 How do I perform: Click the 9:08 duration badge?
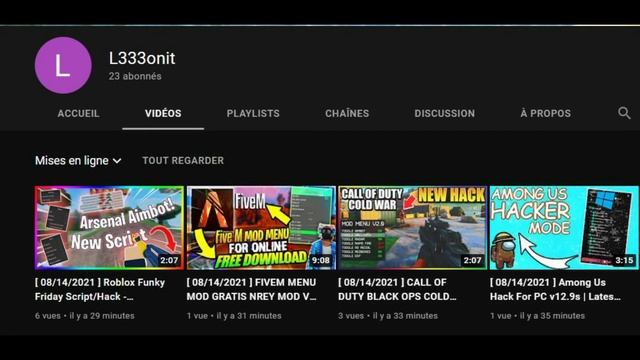pyautogui.click(x=320, y=260)
